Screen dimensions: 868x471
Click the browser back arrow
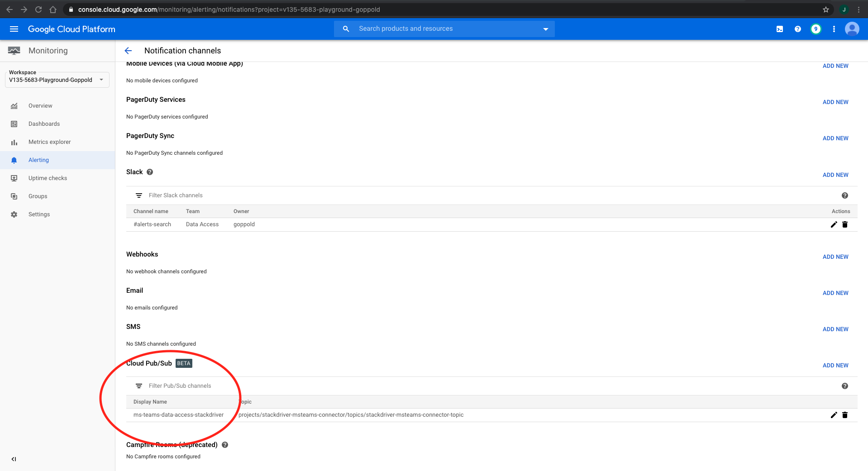[x=10, y=10]
